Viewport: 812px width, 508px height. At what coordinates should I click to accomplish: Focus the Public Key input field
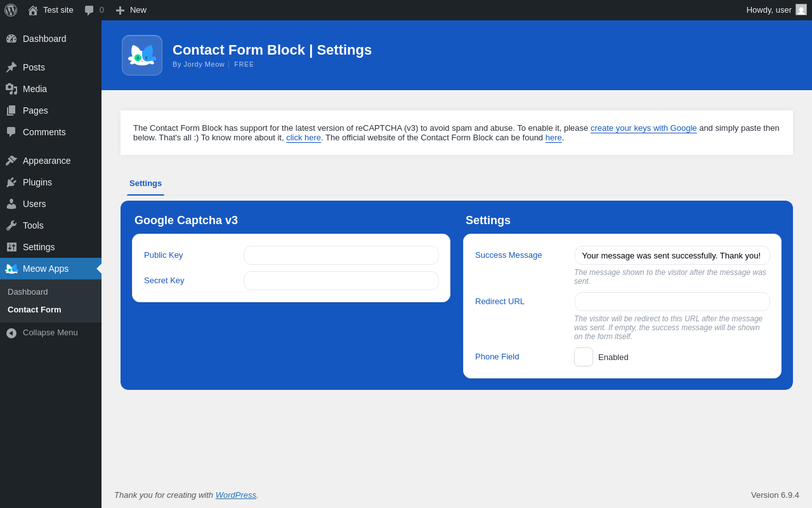point(341,255)
